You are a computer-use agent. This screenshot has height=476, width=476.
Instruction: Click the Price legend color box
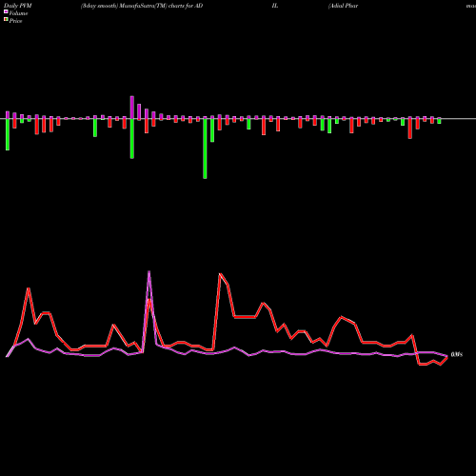(x=6, y=19)
